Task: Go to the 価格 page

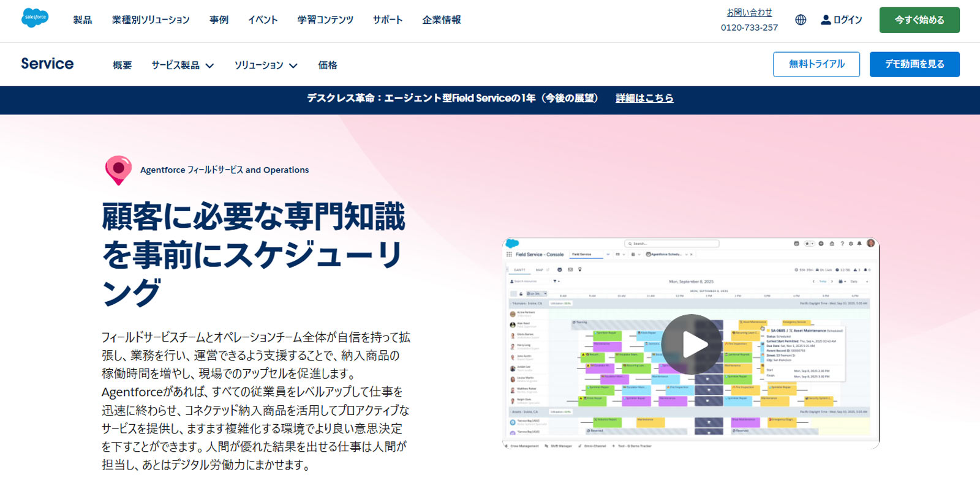Action: pyautogui.click(x=328, y=65)
